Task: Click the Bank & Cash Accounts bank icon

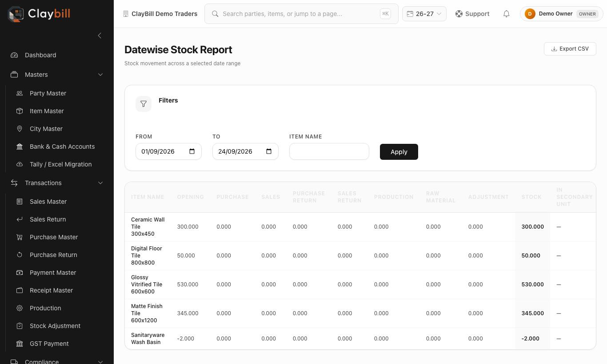Action: pyautogui.click(x=20, y=146)
